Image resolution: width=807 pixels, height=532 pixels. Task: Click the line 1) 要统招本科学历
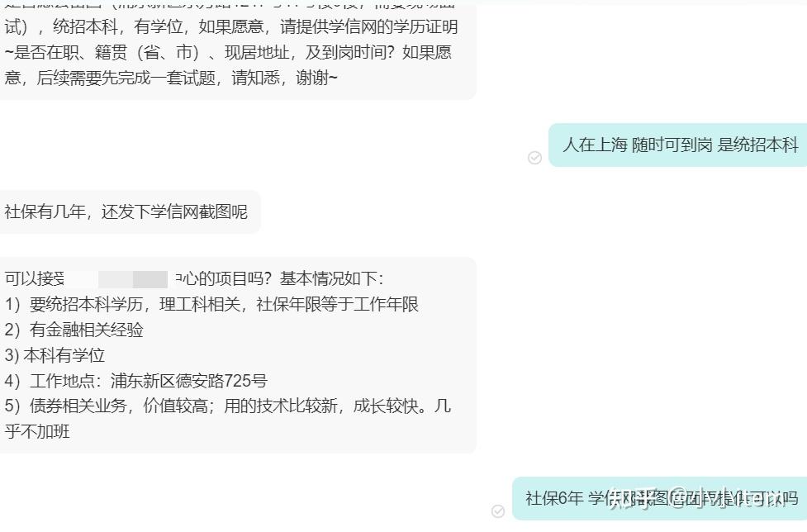point(211,304)
